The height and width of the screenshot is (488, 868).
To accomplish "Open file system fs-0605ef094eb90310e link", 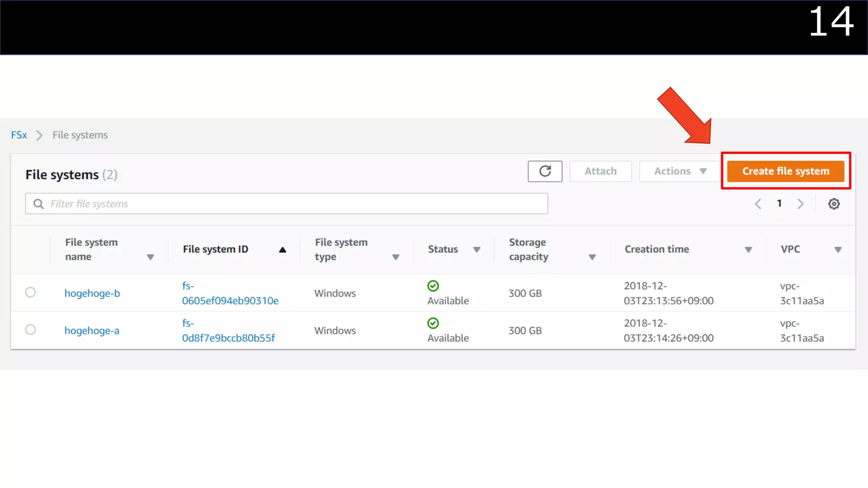I will pos(230,300).
